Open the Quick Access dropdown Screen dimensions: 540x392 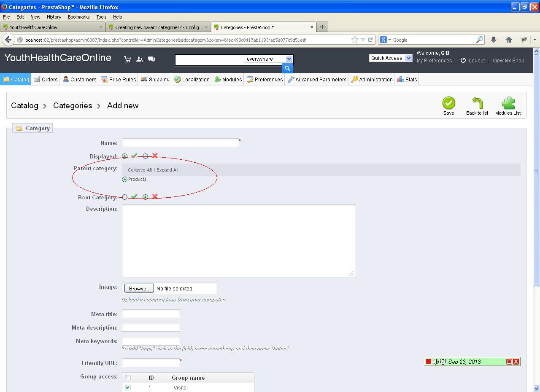point(391,58)
